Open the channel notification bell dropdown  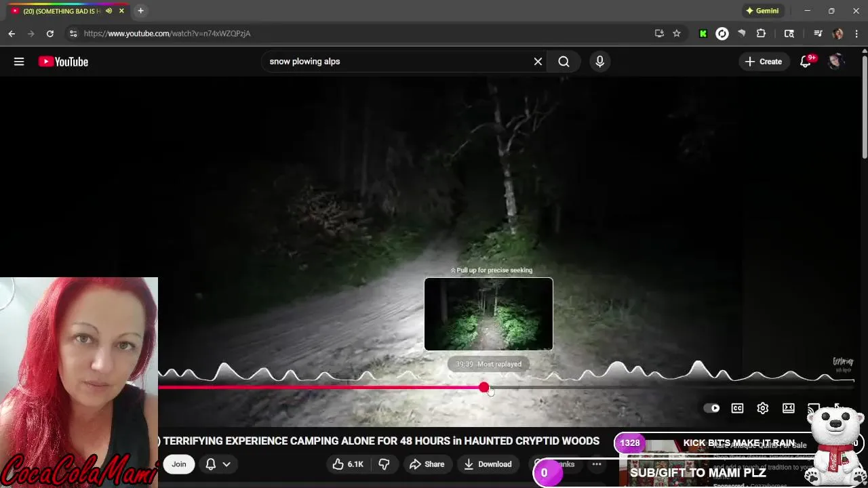218,464
